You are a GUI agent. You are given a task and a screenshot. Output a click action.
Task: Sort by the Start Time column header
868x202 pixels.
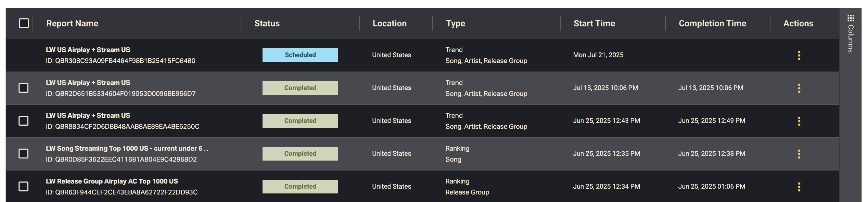(x=594, y=23)
